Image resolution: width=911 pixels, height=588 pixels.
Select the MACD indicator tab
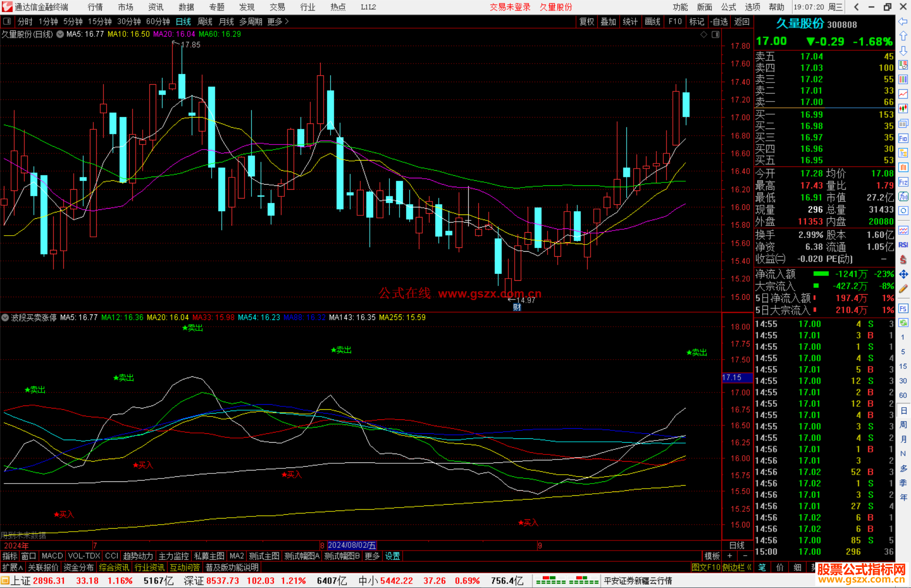pos(52,556)
